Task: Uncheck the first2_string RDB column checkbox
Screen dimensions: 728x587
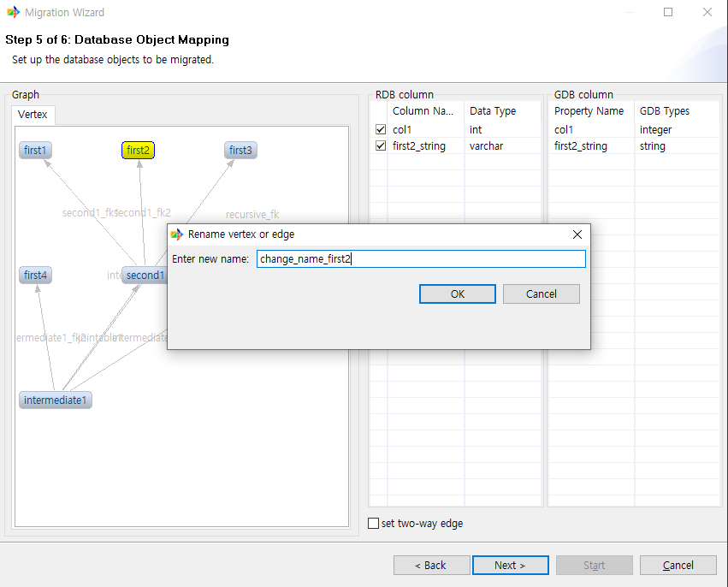Action: click(380, 145)
